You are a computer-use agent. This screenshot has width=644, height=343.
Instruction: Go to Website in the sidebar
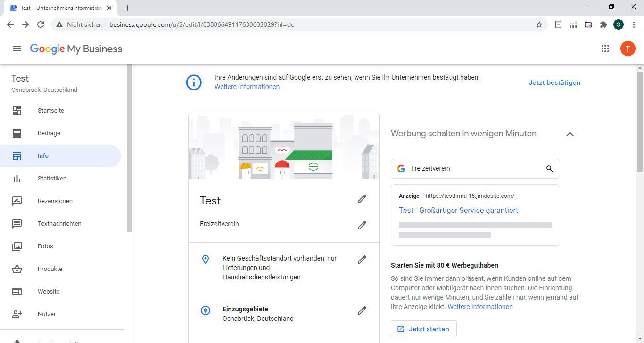point(60,292)
